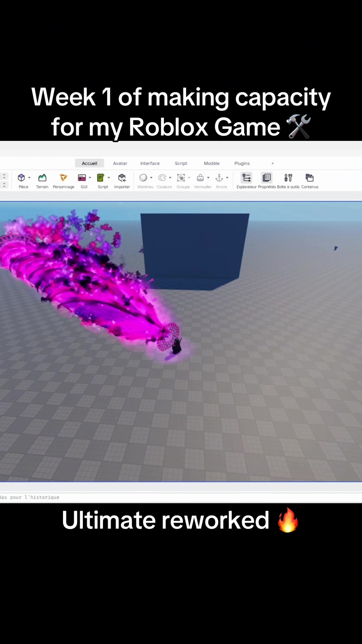Screen dimensions: 362x644
Task: Select the Personnage character tool
Action: pyautogui.click(x=63, y=178)
